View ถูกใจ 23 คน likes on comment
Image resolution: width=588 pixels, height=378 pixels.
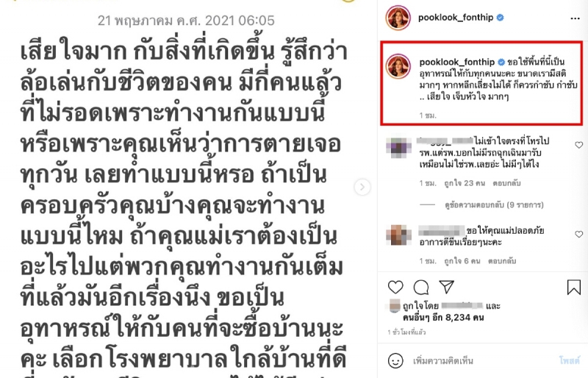pyautogui.click(x=465, y=184)
